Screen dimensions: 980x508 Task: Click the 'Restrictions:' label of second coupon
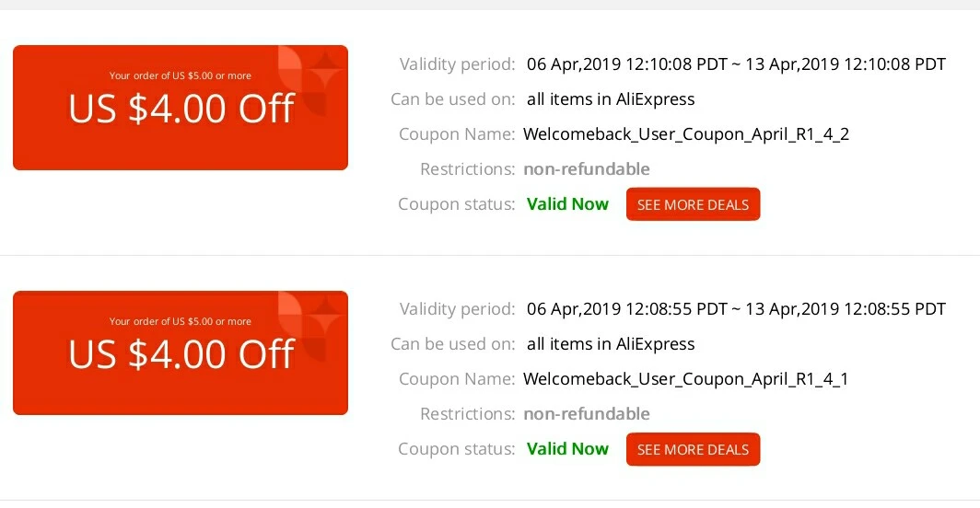coord(468,414)
